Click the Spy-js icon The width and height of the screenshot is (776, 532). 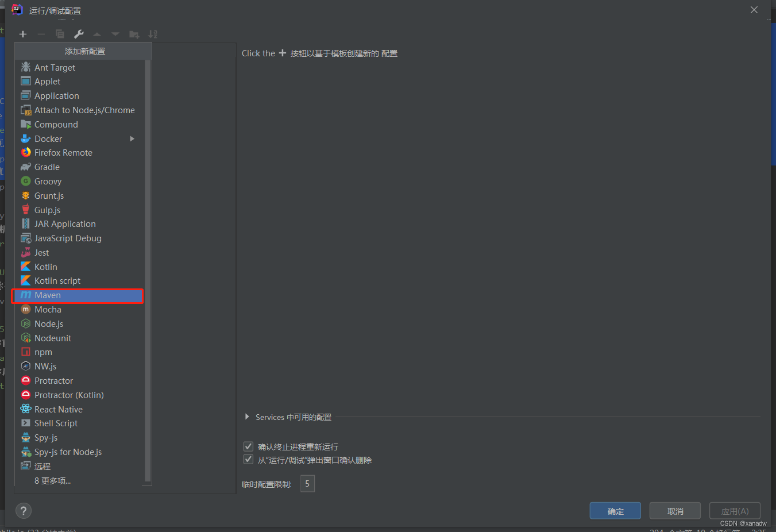click(26, 437)
